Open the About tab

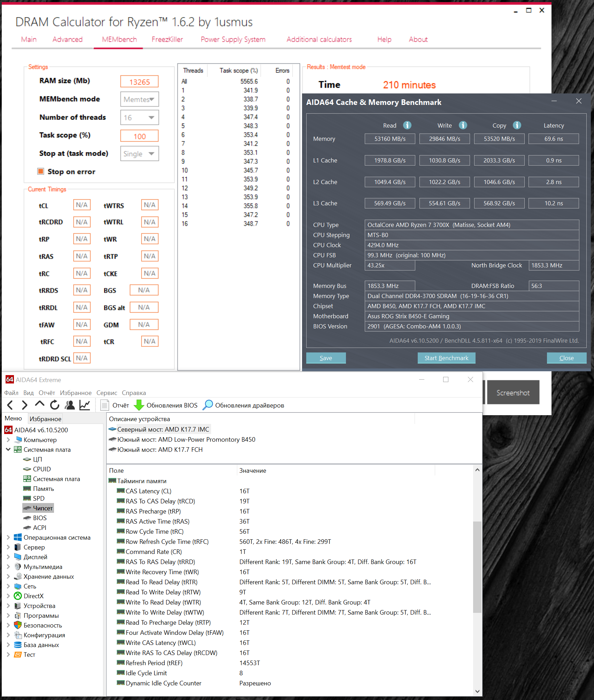pos(418,39)
